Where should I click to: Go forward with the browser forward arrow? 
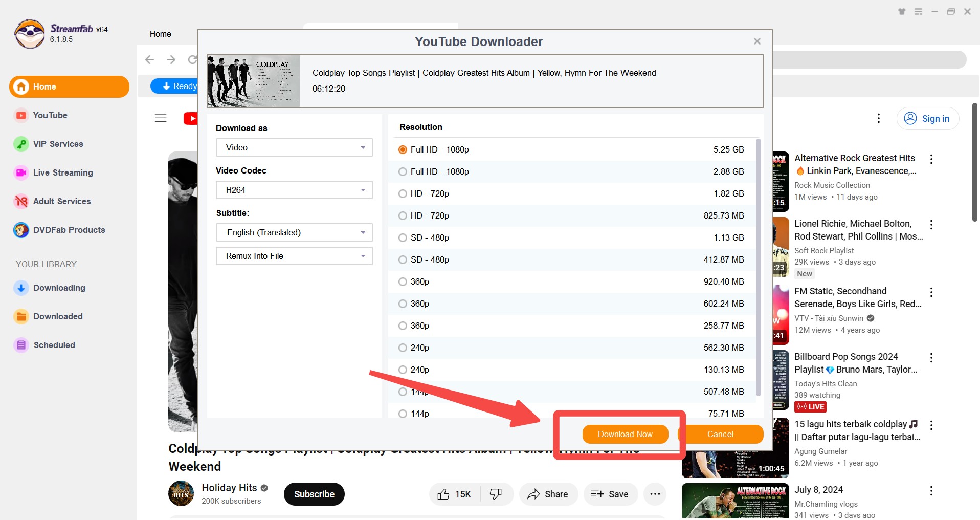[x=171, y=59]
